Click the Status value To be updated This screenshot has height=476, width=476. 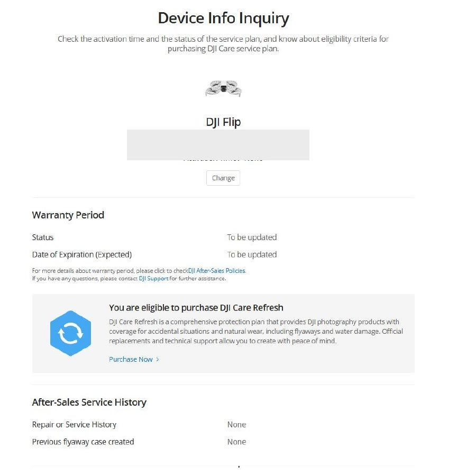[252, 237]
